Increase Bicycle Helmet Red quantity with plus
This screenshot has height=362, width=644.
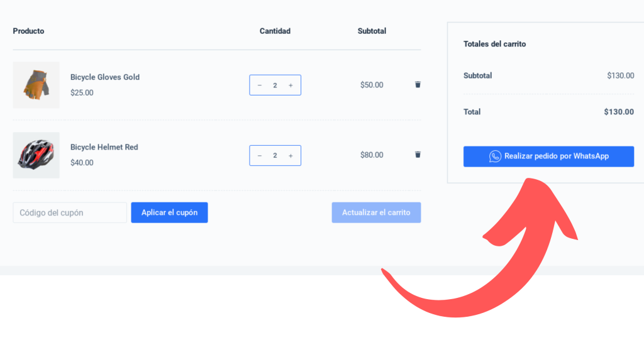coord(291,156)
